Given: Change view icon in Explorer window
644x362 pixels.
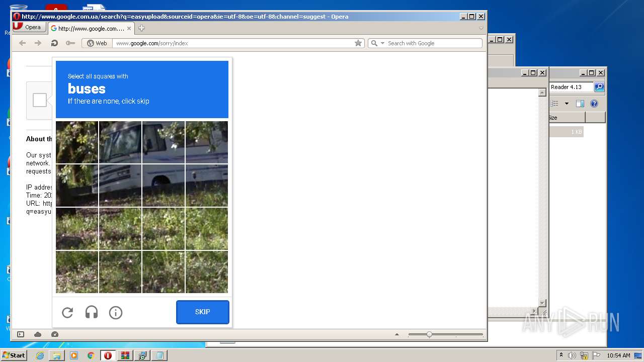Looking at the screenshot, I should [x=554, y=104].
